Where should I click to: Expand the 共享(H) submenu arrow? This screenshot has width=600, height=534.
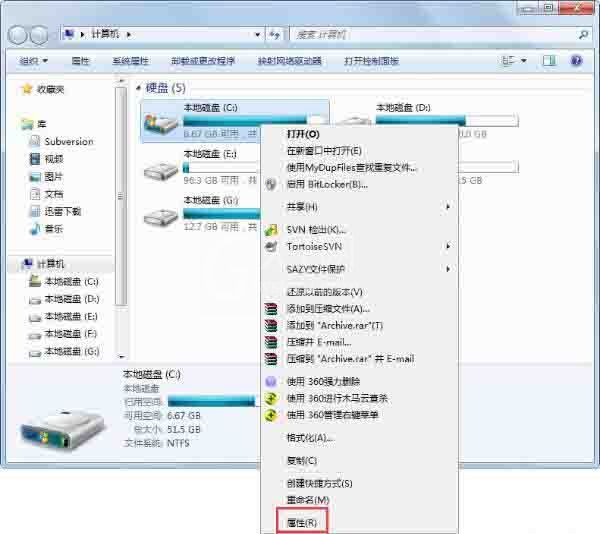click(448, 207)
